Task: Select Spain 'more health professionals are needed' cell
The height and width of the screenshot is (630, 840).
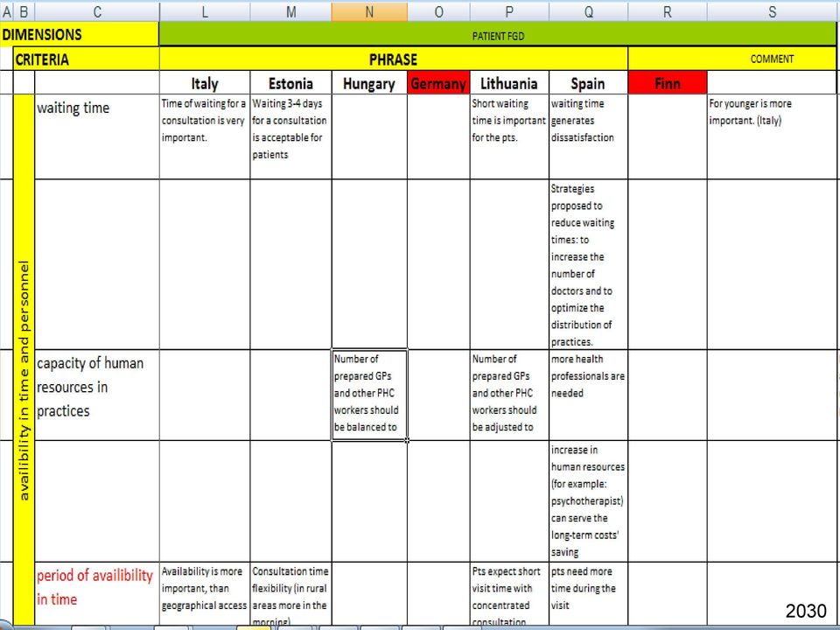Action: point(588,395)
